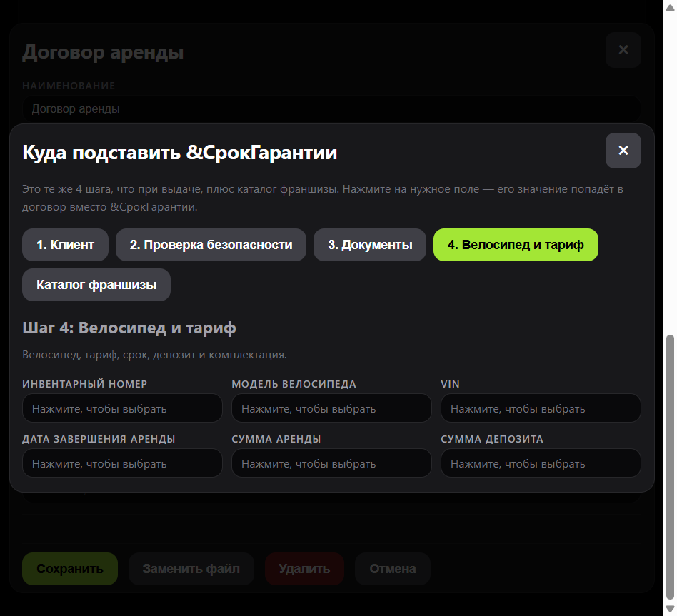Click "Заменить файл" in the background window
This screenshot has height=616, width=677.
[191, 569]
